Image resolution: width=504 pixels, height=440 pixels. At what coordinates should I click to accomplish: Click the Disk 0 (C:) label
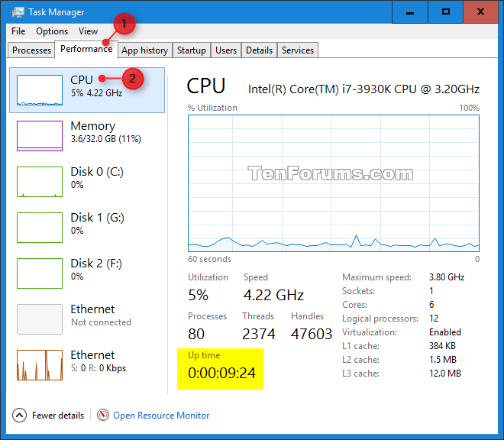97,172
